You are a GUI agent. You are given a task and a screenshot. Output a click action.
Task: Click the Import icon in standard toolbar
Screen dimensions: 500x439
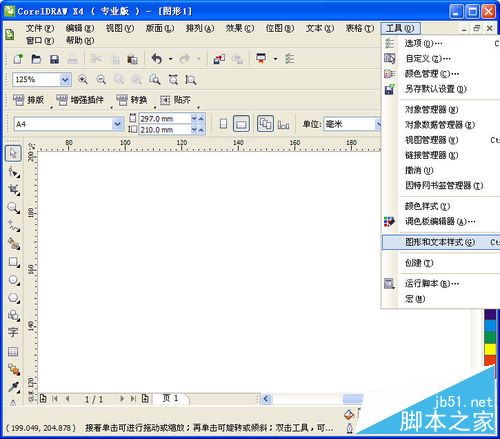[x=219, y=59]
